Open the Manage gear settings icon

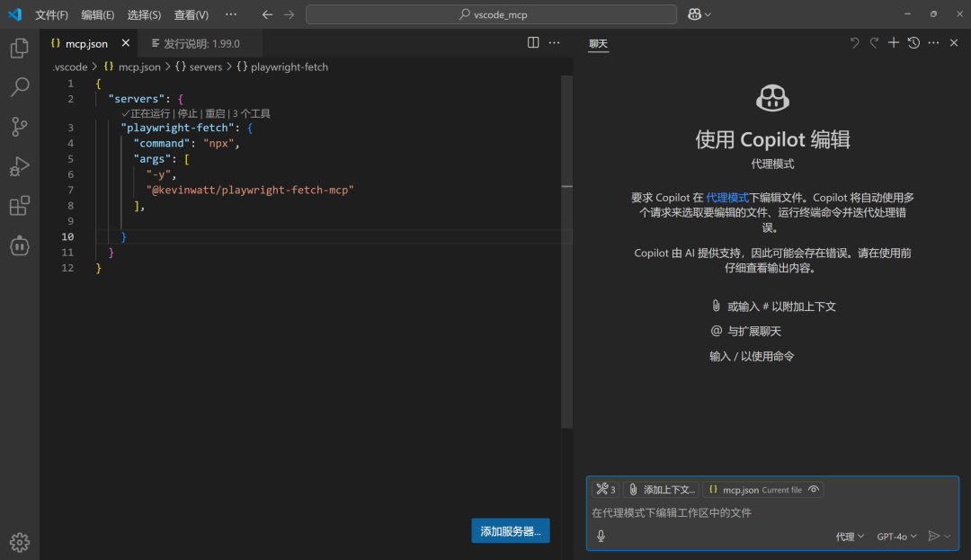click(19, 542)
